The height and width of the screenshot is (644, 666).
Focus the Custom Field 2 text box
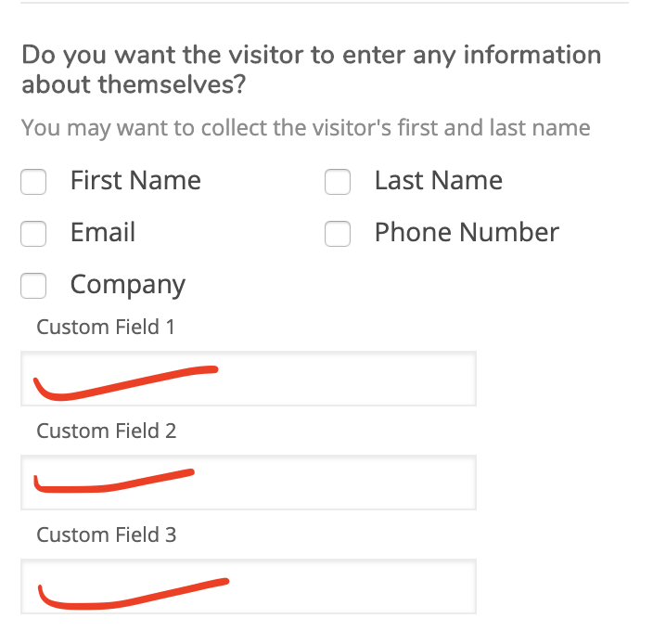[249, 483]
